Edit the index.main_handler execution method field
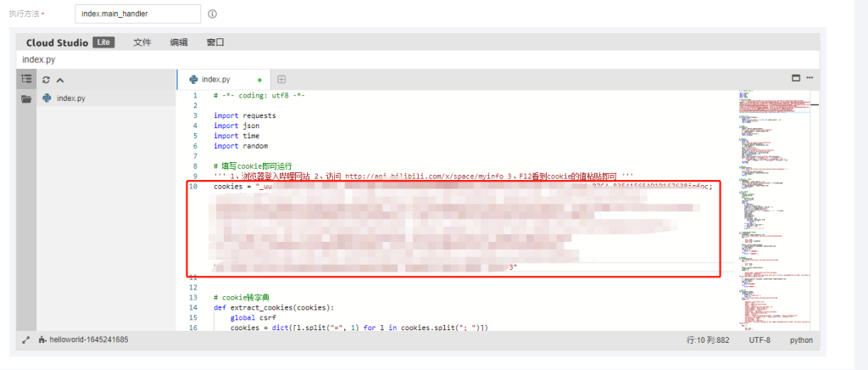 tap(138, 14)
